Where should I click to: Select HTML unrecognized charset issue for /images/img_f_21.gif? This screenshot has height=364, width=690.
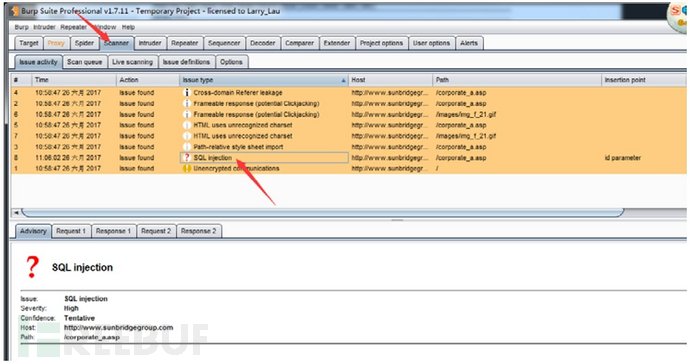349,136
